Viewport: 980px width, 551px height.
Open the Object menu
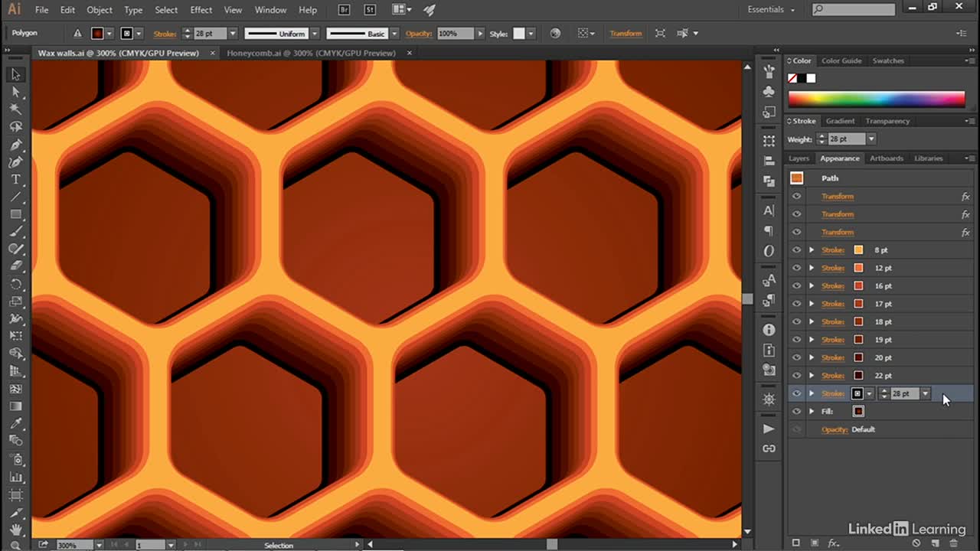[100, 10]
